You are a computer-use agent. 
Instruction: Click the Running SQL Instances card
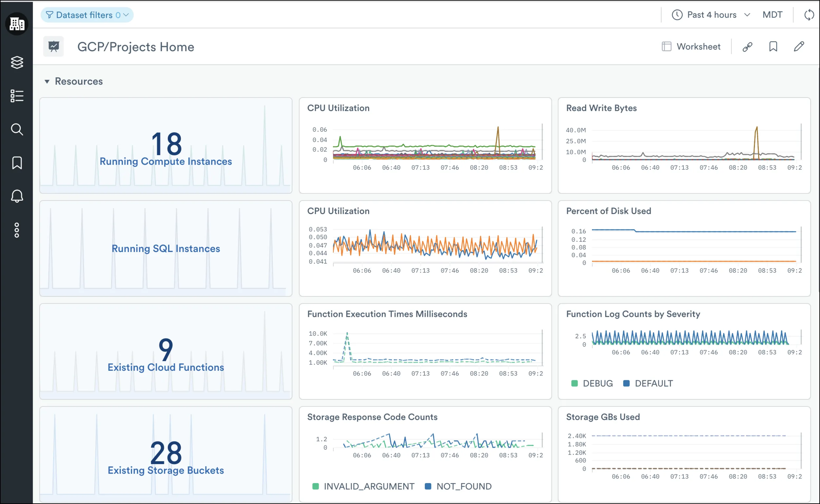point(166,248)
